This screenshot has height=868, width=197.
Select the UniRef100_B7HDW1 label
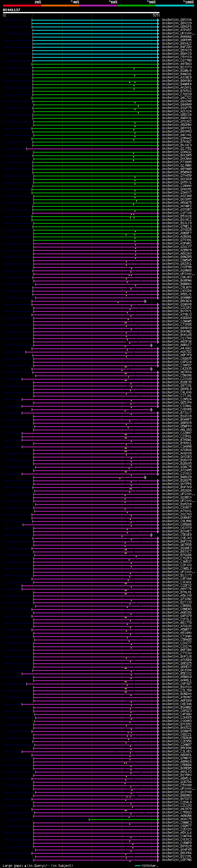[176, 440]
